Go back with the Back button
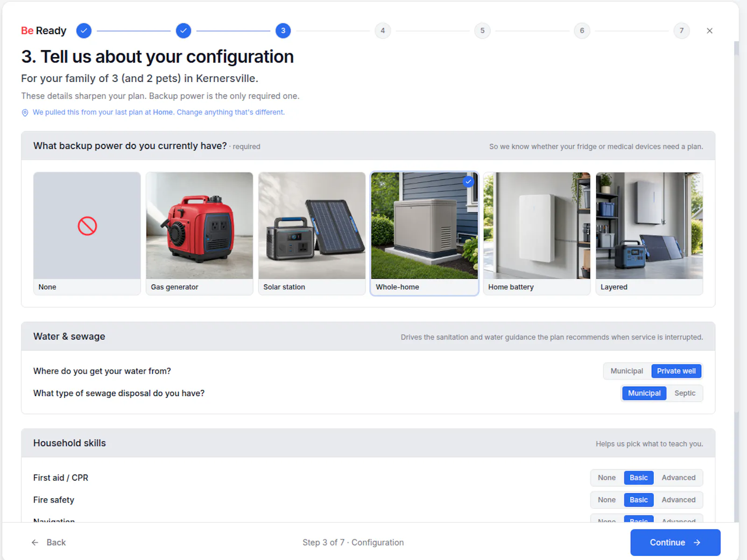The height and width of the screenshot is (560, 747). [x=49, y=542]
